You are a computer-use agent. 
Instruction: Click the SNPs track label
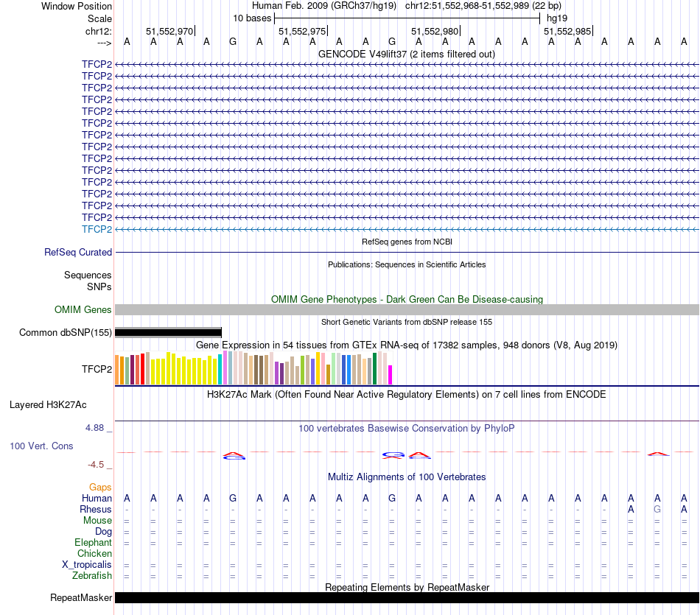click(99, 287)
